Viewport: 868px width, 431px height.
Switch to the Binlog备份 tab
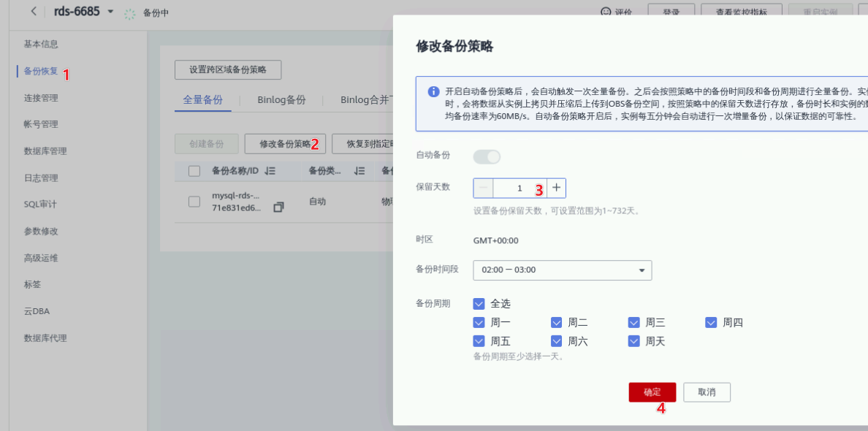tap(280, 99)
